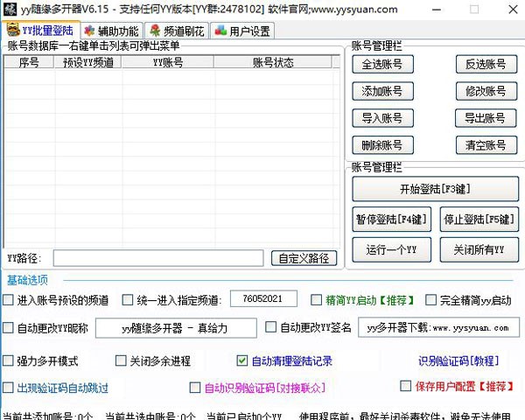Enable 自动识别验证码[对接联众] checkbox
This screenshot has height=420, width=525.
(195, 388)
